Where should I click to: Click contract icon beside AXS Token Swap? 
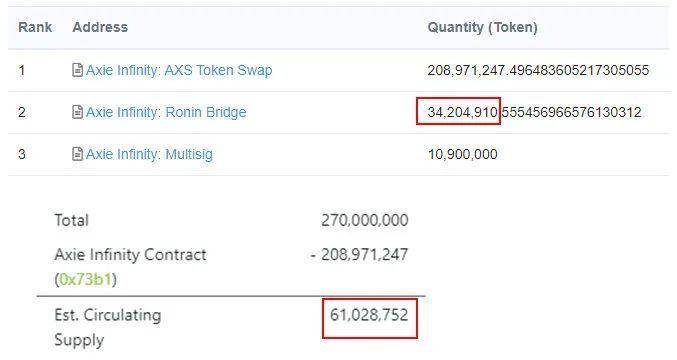77,70
